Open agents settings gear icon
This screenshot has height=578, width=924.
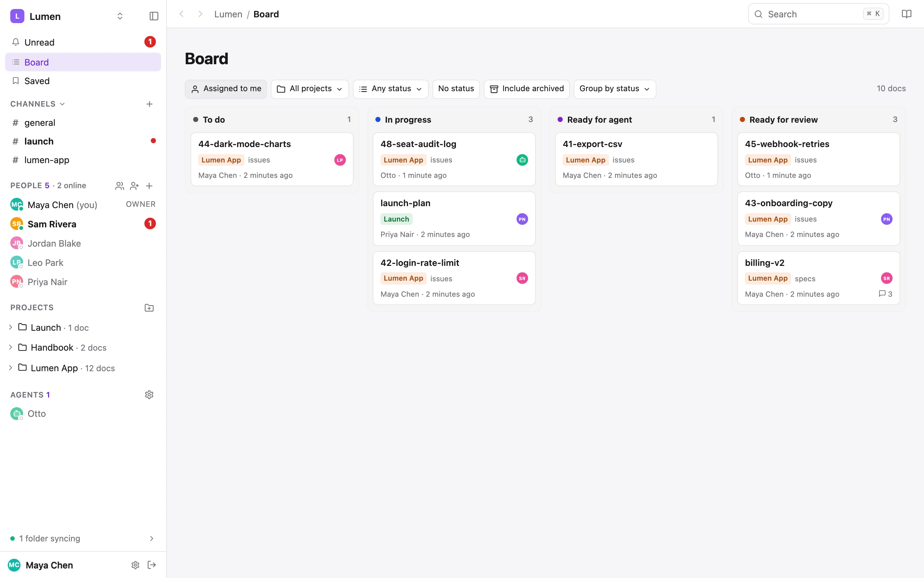tap(149, 395)
